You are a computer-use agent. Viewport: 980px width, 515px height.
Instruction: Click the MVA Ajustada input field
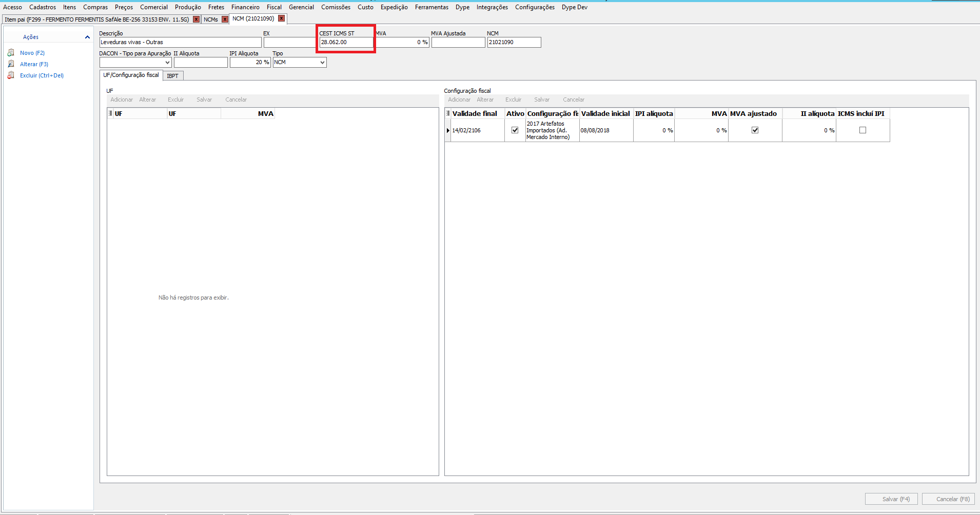[458, 42]
